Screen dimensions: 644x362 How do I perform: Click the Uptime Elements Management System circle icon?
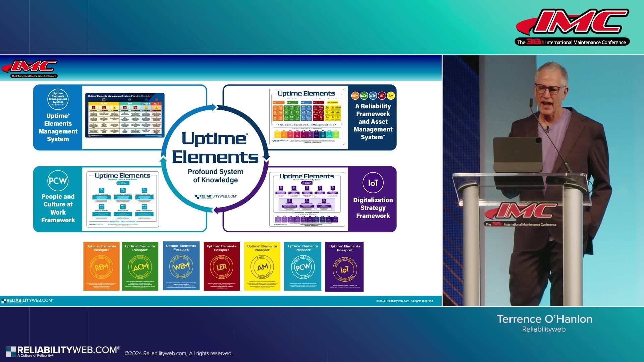pyautogui.click(x=58, y=99)
